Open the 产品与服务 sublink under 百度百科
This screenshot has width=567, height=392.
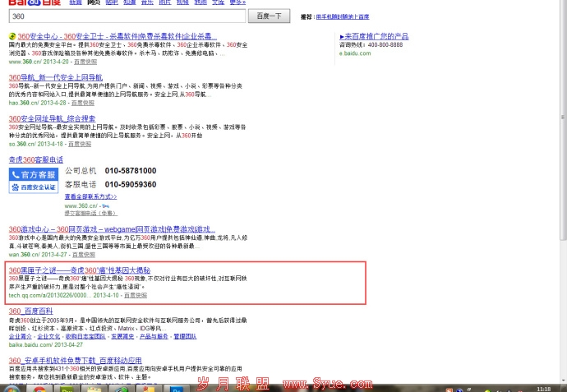(154, 336)
